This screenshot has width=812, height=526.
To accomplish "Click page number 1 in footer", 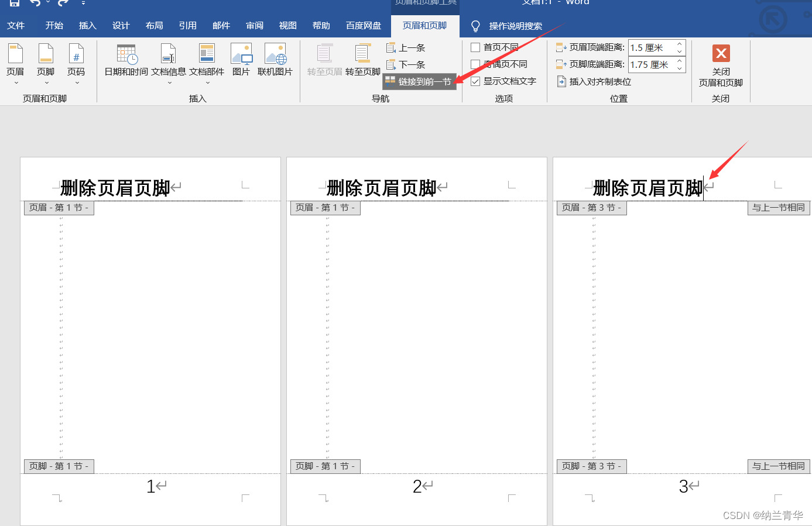I will [150, 487].
